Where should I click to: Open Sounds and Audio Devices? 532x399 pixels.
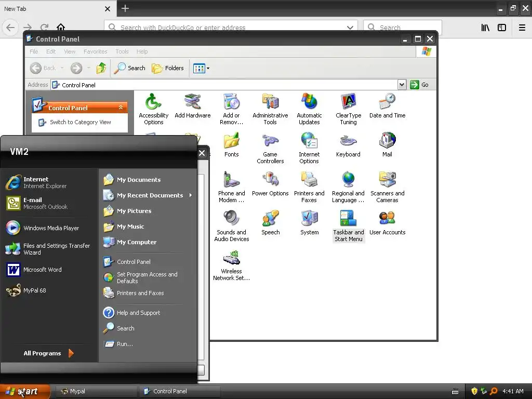tap(231, 227)
